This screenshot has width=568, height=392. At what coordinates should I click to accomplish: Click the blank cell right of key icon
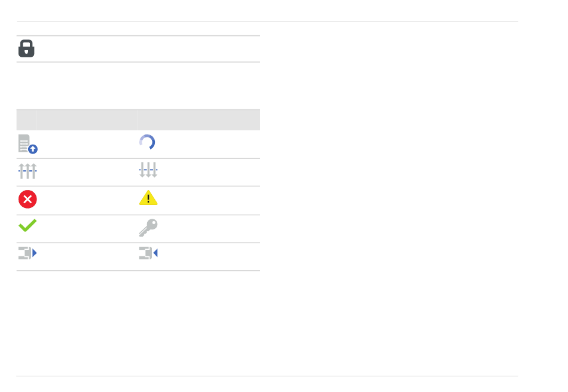210,229
